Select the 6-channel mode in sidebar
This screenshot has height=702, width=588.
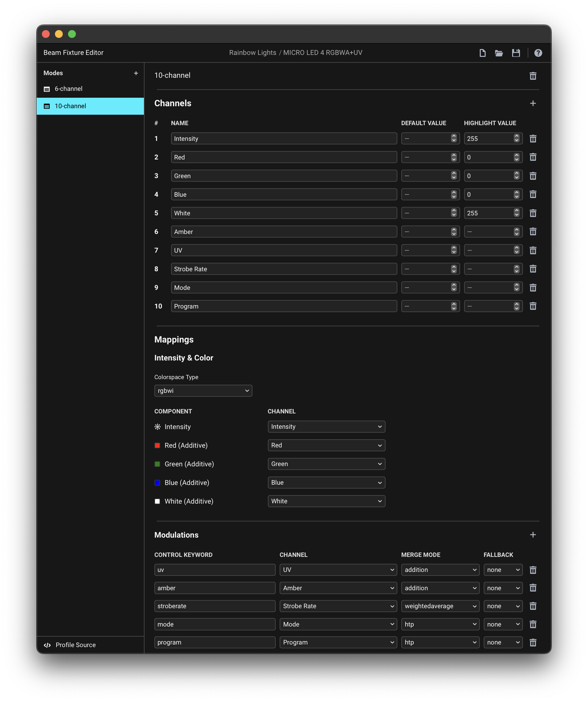[x=69, y=89]
